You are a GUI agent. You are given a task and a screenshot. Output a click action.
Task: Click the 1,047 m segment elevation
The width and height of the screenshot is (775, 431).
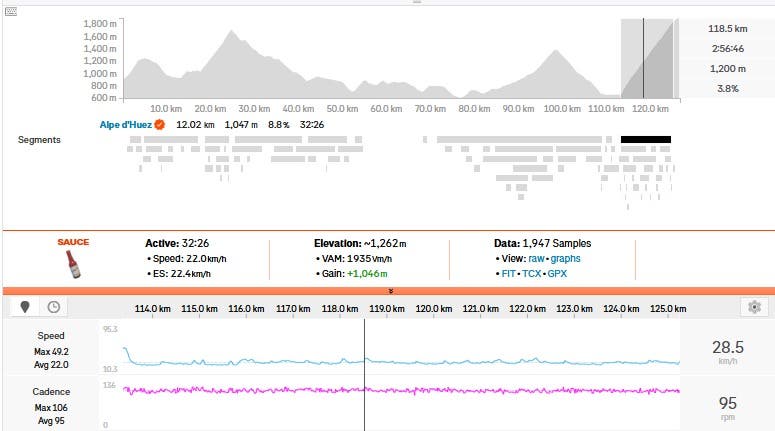[241, 125]
